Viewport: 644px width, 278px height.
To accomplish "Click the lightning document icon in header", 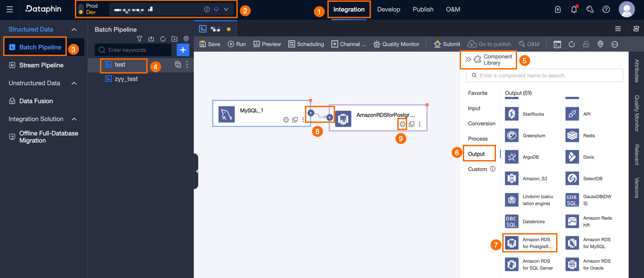I will (x=558, y=9).
